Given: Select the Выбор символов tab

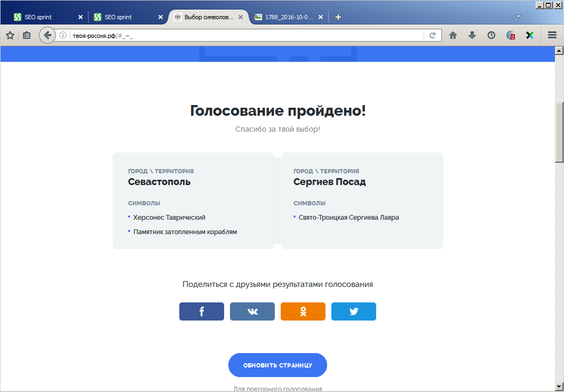Looking at the screenshot, I should pos(209,17).
